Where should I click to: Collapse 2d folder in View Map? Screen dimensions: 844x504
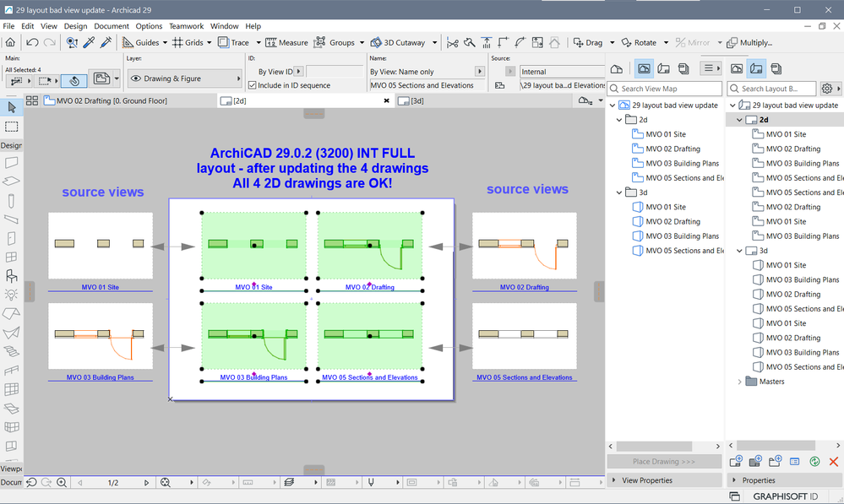[619, 120]
